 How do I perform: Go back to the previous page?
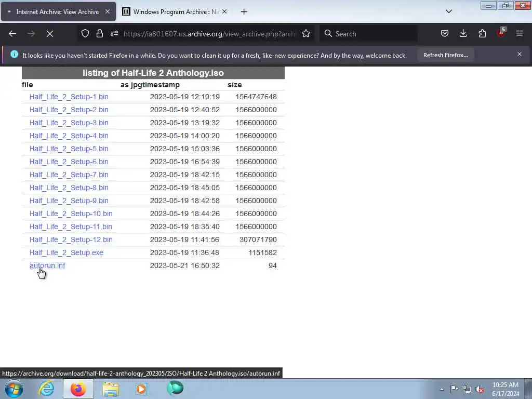click(x=12, y=34)
